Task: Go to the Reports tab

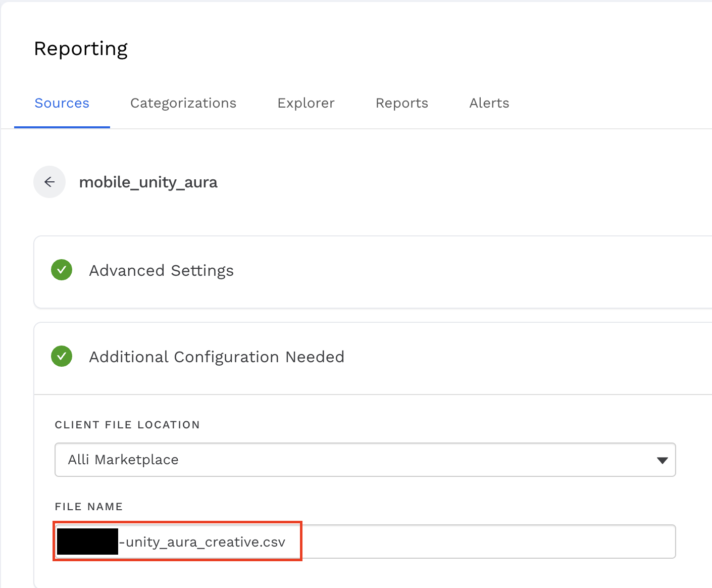Action: (401, 103)
